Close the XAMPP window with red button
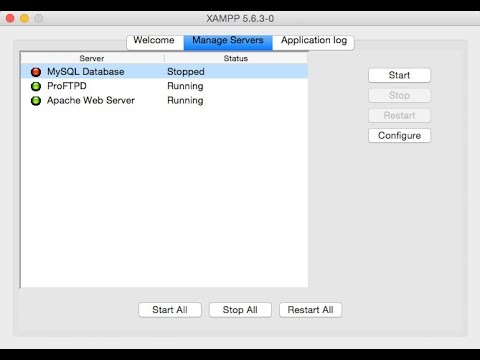This screenshot has height=360, width=480. [10, 18]
